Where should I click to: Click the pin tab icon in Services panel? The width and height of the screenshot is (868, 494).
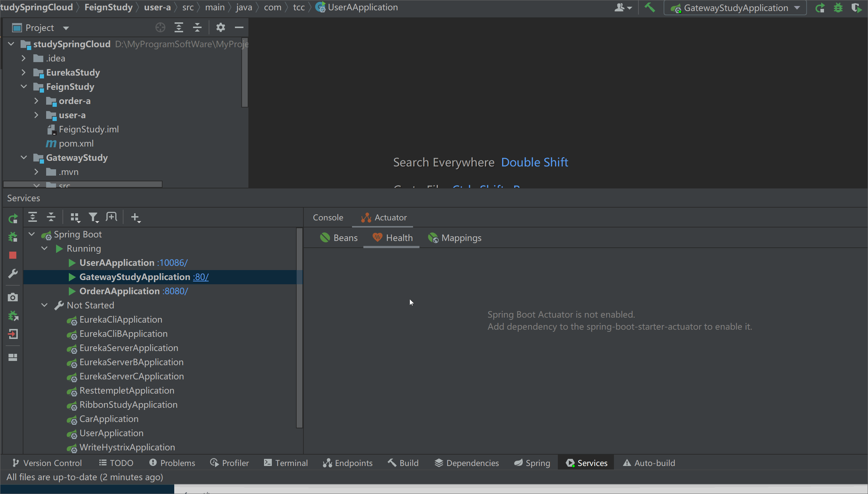point(111,217)
